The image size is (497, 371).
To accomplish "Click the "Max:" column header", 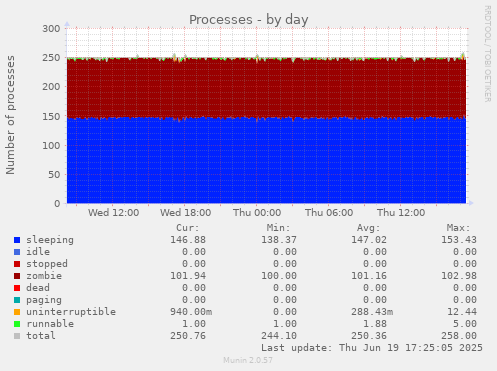I will coord(458,228).
